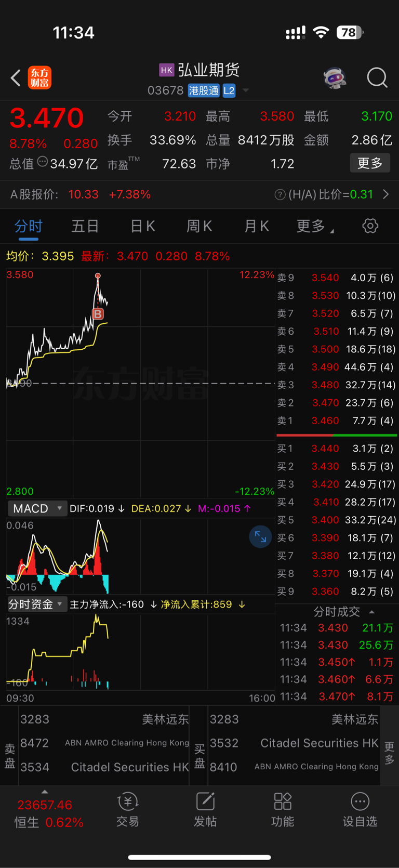Tap the 港股通 tag badge
Image resolution: width=399 pixels, height=868 pixels.
[x=204, y=91]
